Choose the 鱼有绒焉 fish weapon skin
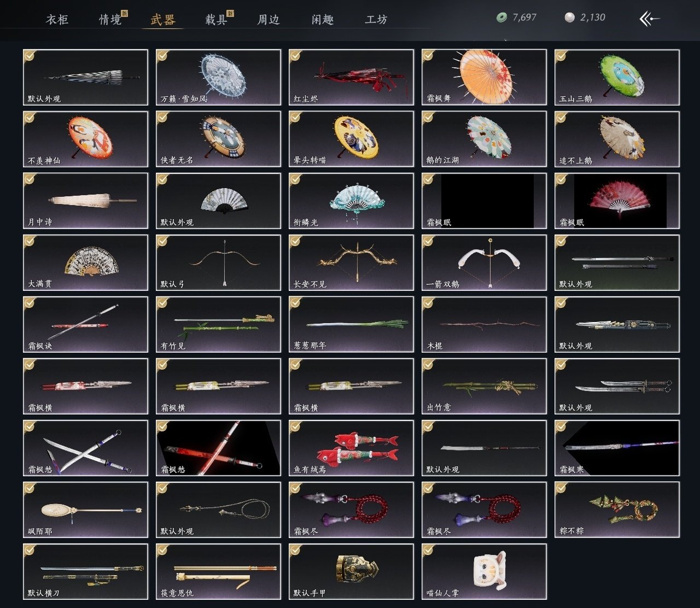The height and width of the screenshot is (608, 700). tap(351, 448)
